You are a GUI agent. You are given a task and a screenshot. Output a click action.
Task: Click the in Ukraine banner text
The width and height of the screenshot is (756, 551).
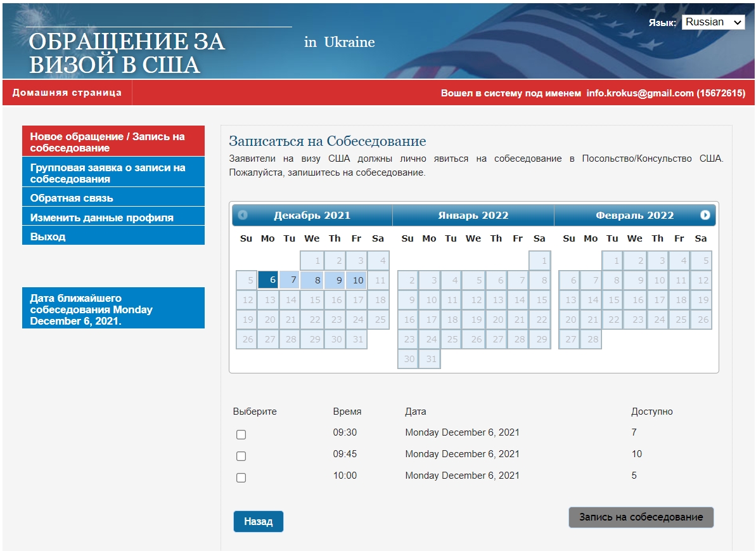pos(340,42)
